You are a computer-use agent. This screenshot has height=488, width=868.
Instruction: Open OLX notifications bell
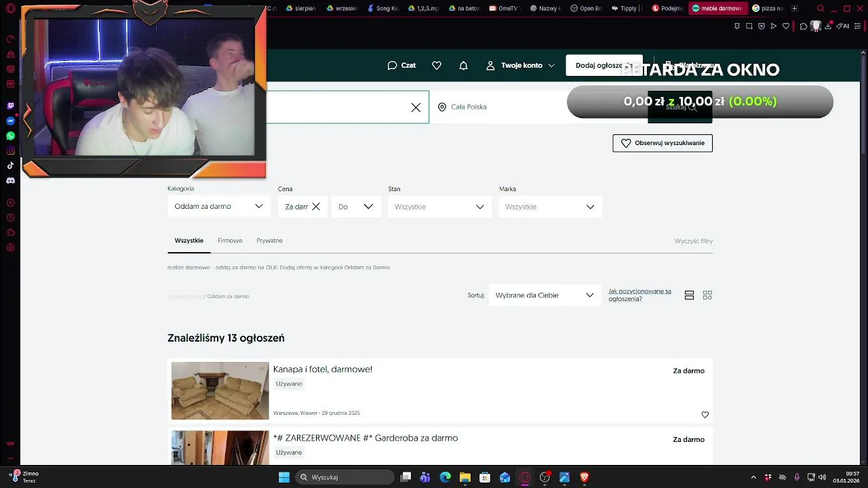pos(463,66)
